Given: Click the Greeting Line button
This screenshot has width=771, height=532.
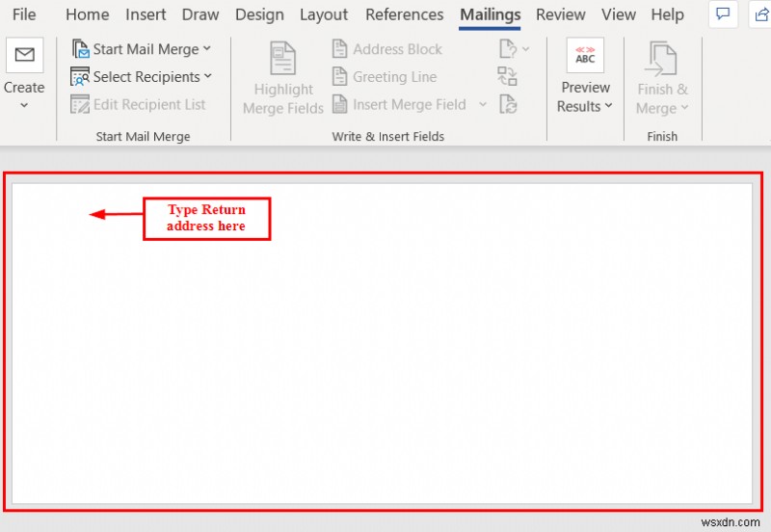Looking at the screenshot, I should (384, 77).
